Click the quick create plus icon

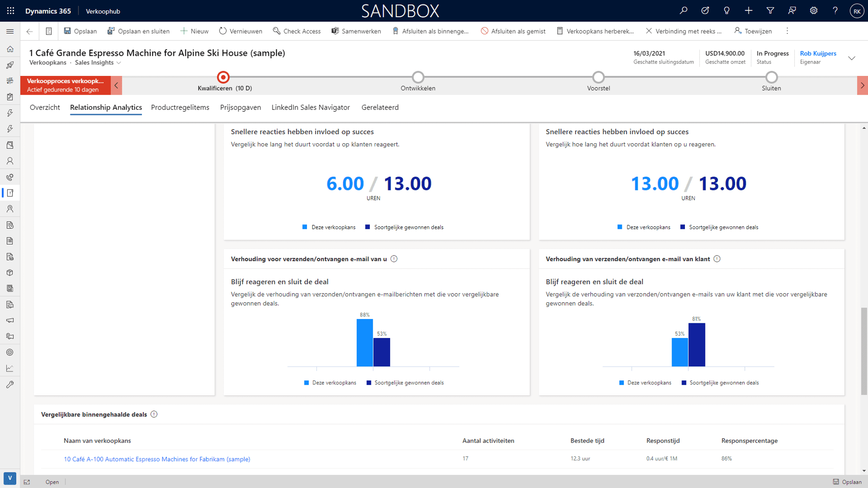click(x=749, y=11)
